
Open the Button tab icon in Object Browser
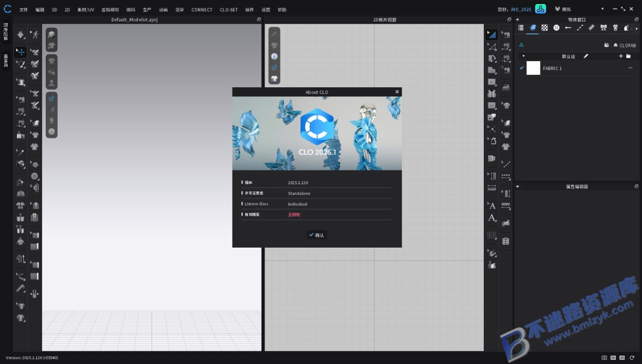click(x=556, y=28)
